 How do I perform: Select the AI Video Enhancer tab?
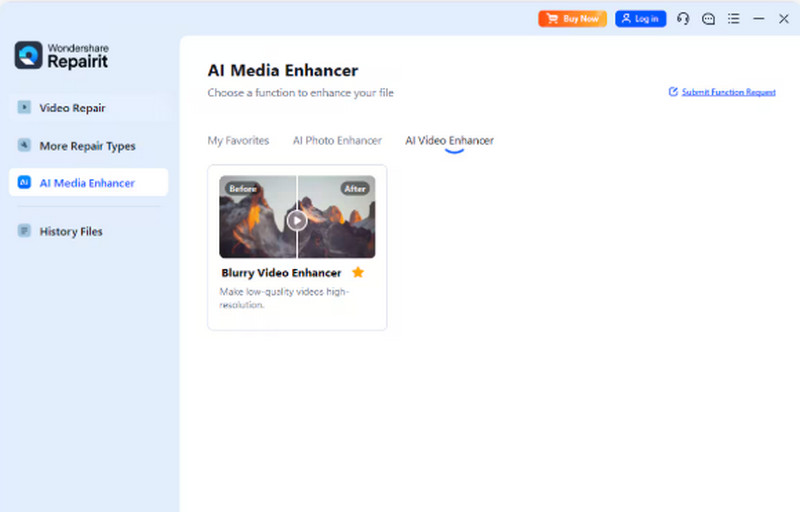tap(449, 141)
